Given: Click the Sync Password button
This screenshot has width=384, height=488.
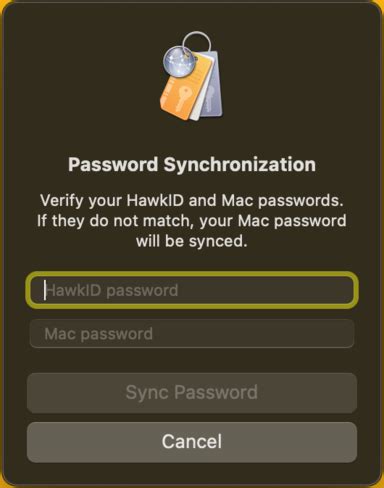Looking at the screenshot, I should tap(192, 393).
